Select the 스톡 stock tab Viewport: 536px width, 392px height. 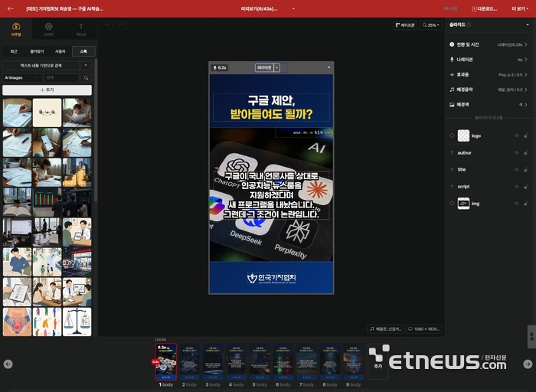[83, 51]
